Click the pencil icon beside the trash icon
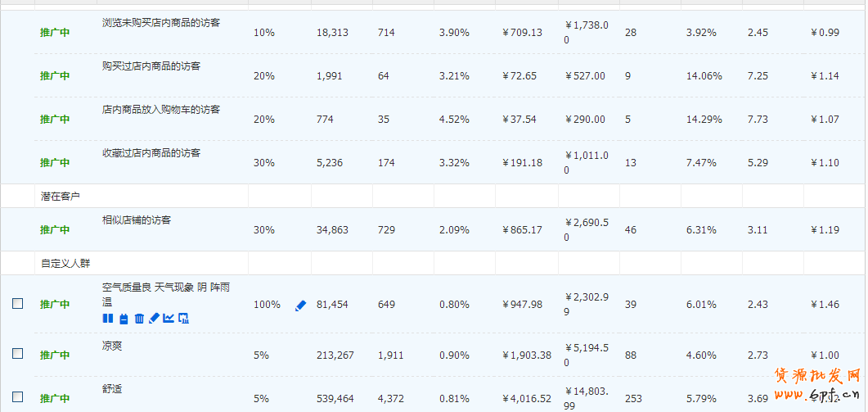 tap(154, 319)
